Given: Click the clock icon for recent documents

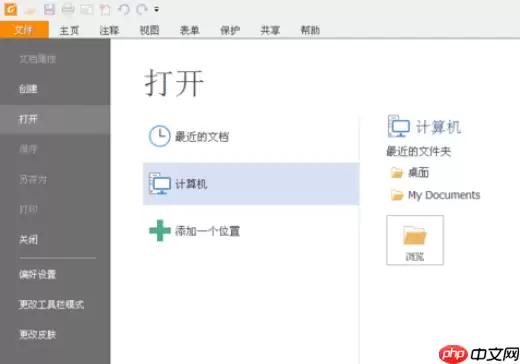Looking at the screenshot, I should click(x=159, y=136).
